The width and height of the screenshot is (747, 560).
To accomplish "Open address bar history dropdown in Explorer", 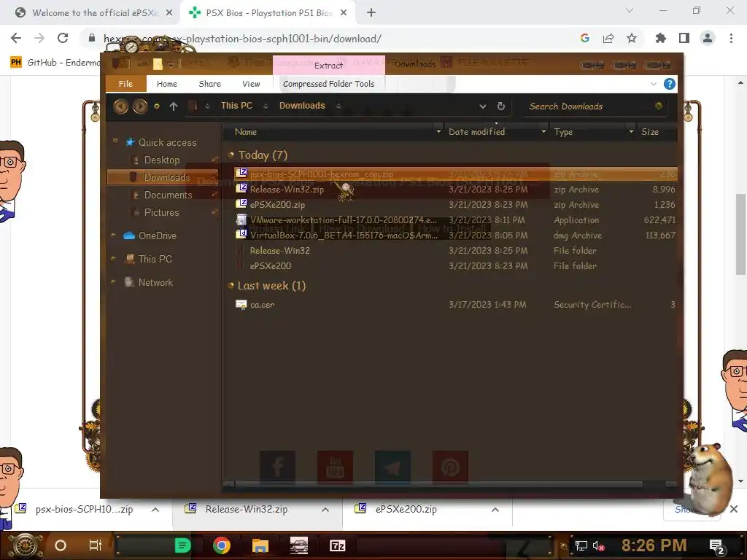I will coord(483,106).
